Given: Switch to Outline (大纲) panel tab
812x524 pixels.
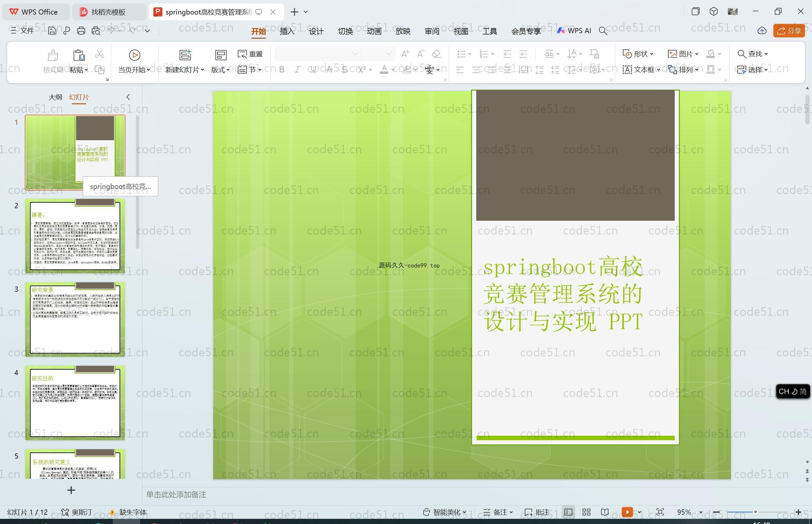Looking at the screenshot, I should point(55,97).
